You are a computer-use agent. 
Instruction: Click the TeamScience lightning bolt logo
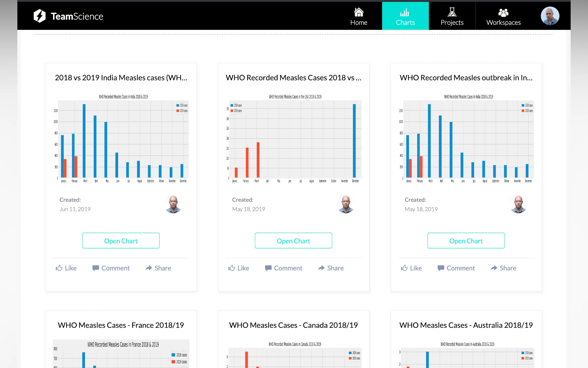coord(40,16)
